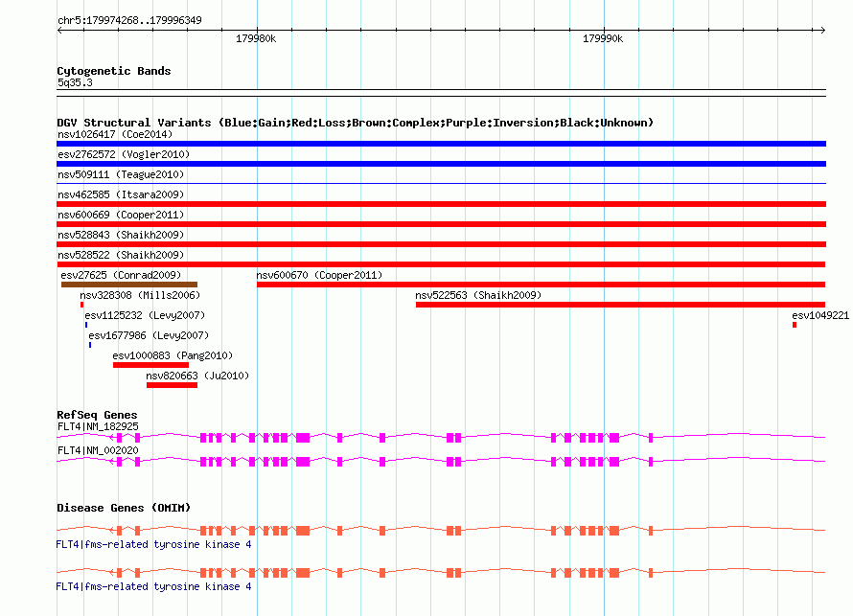The height and width of the screenshot is (616, 853).
Task: Click the nsv600670 (Cooper2011) label
Action: pos(319,275)
